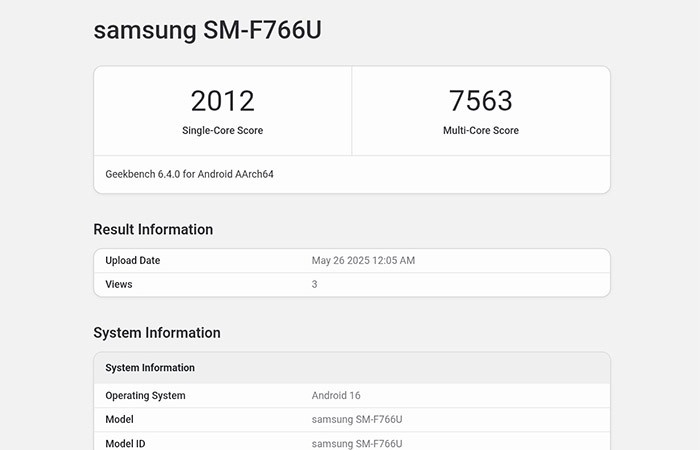This screenshot has width=700, height=450.
Task: Click the Model ID row label
Action: pos(125,443)
